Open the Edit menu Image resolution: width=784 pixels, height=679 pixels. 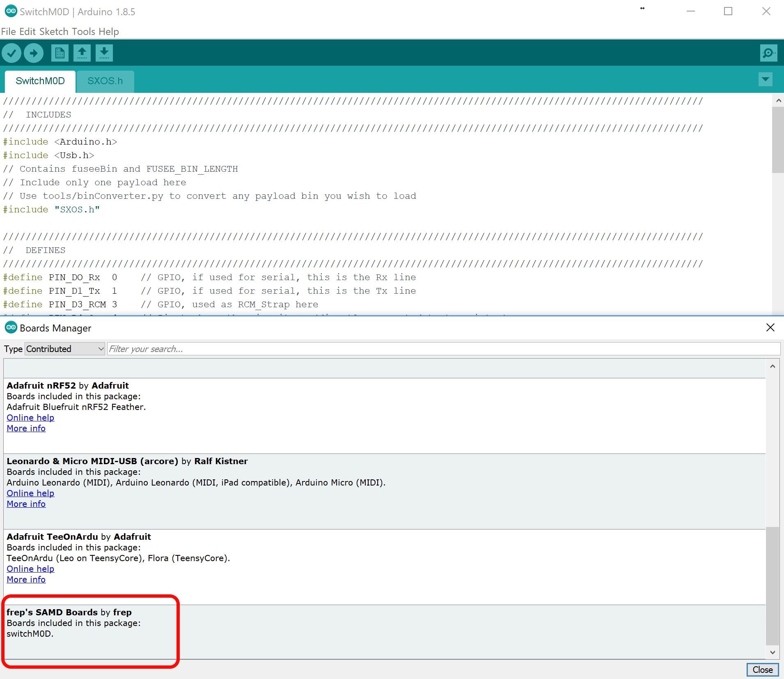pyautogui.click(x=28, y=32)
